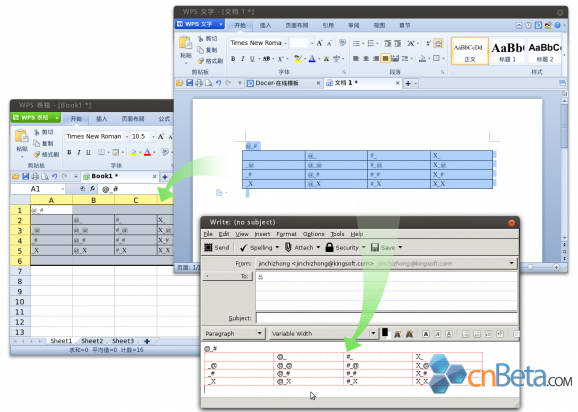Add new sheet with plus beside Sheet3
Screen dimensions: 578x412
click(147, 341)
